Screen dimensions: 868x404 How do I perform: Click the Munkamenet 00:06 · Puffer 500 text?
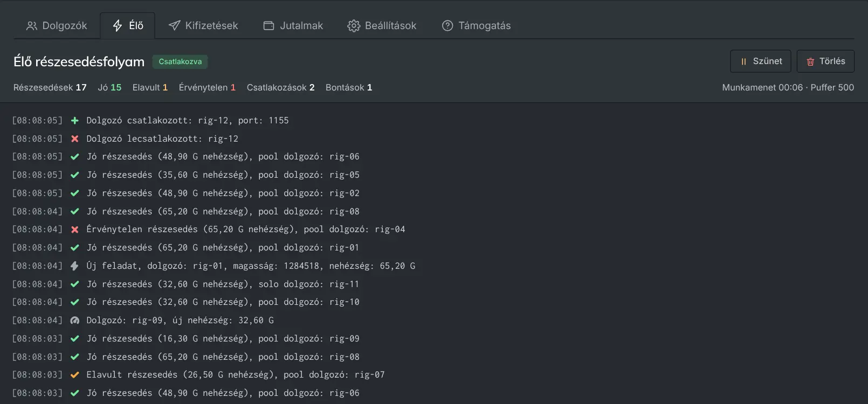tap(788, 87)
